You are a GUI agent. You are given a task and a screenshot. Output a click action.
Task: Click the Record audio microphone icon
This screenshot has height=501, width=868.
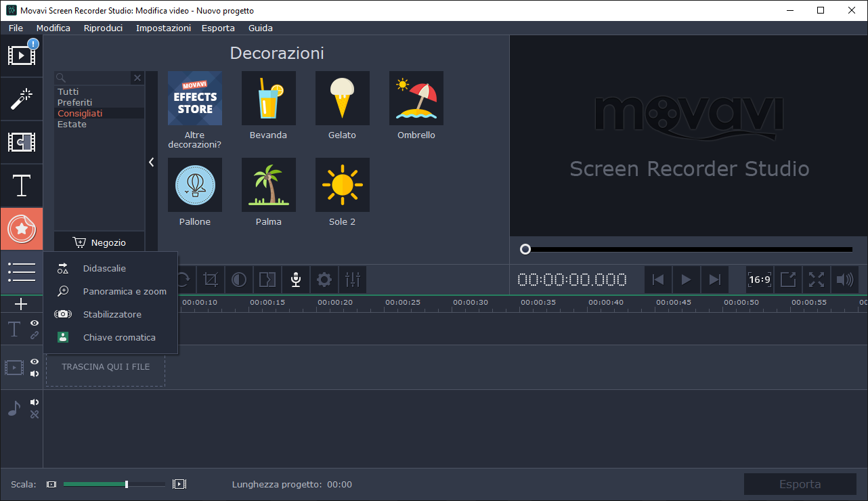tap(296, 280)
